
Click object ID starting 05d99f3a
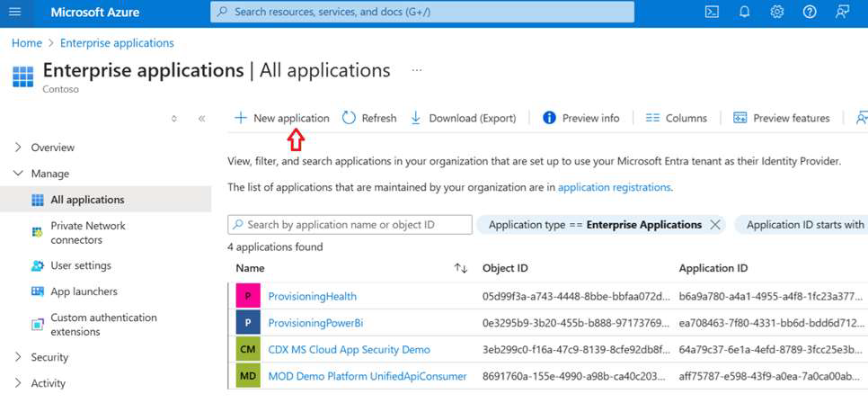click(576, 297)
